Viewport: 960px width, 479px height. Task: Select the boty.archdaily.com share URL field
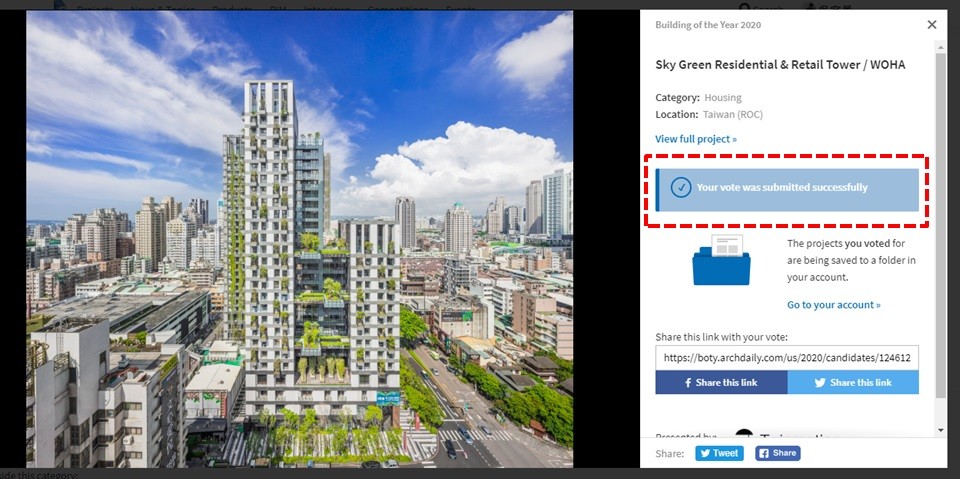point(787,358)
